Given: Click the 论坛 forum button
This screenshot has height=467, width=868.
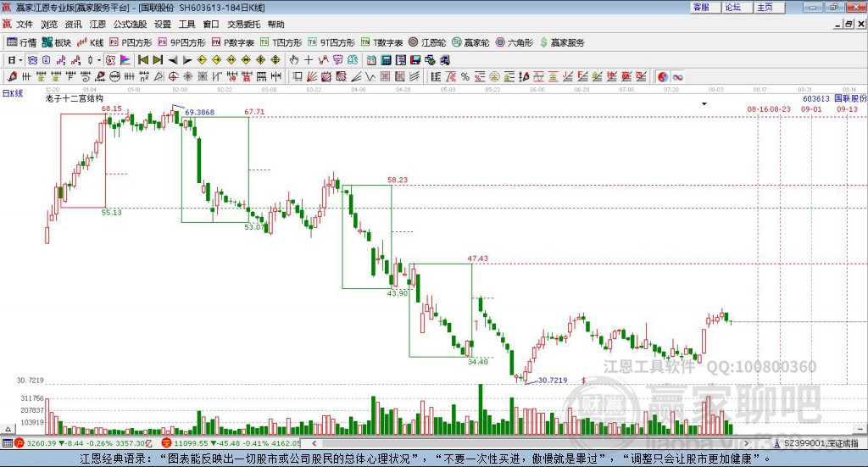Looking at the screenshot, I should pyautogui.click(x=738, y=7).
